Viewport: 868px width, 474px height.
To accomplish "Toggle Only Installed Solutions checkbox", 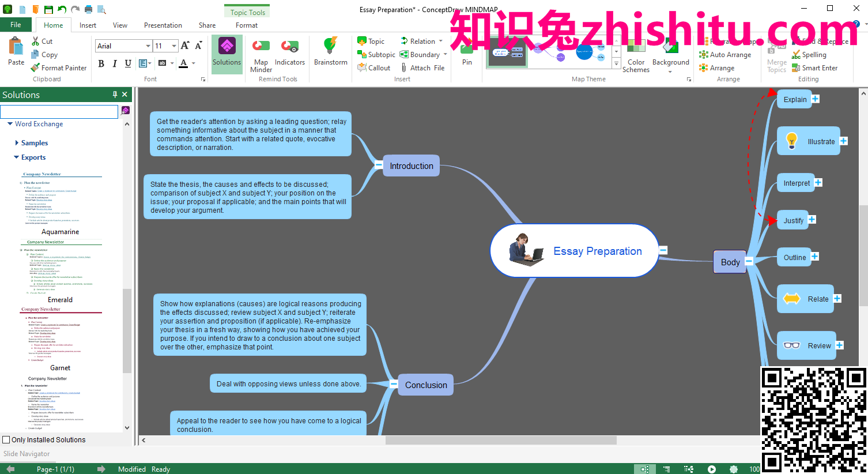I will 6,439.
